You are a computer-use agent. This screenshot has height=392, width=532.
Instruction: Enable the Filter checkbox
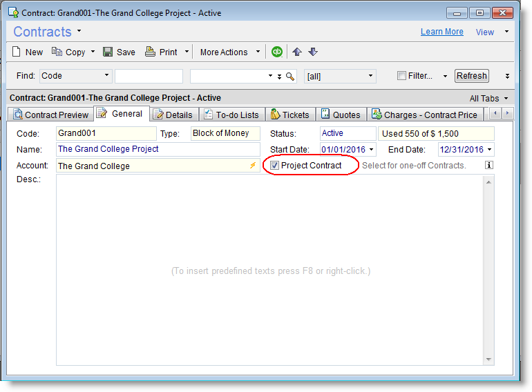click(x=401, y=76)
